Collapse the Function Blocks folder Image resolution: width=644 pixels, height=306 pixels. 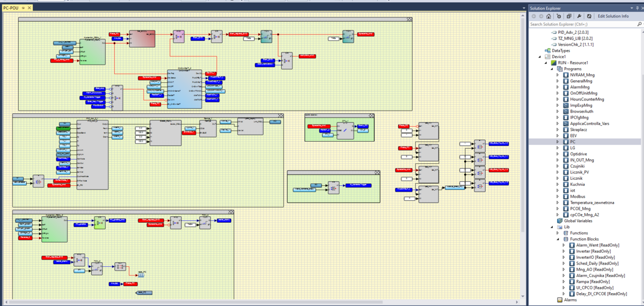pos(558,239)
